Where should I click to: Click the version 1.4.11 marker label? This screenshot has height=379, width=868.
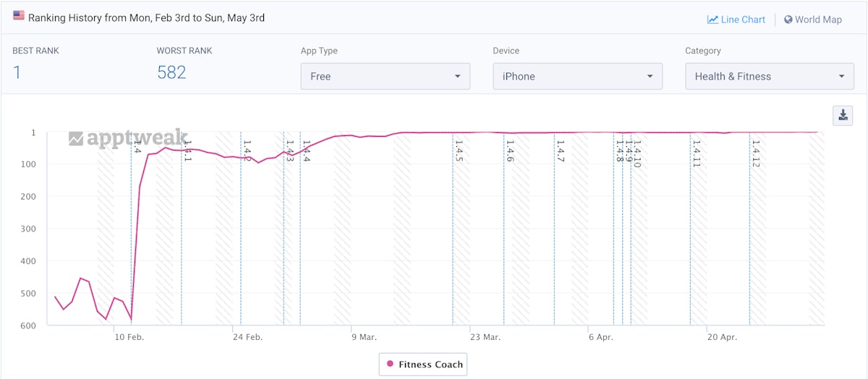point(697,154)
